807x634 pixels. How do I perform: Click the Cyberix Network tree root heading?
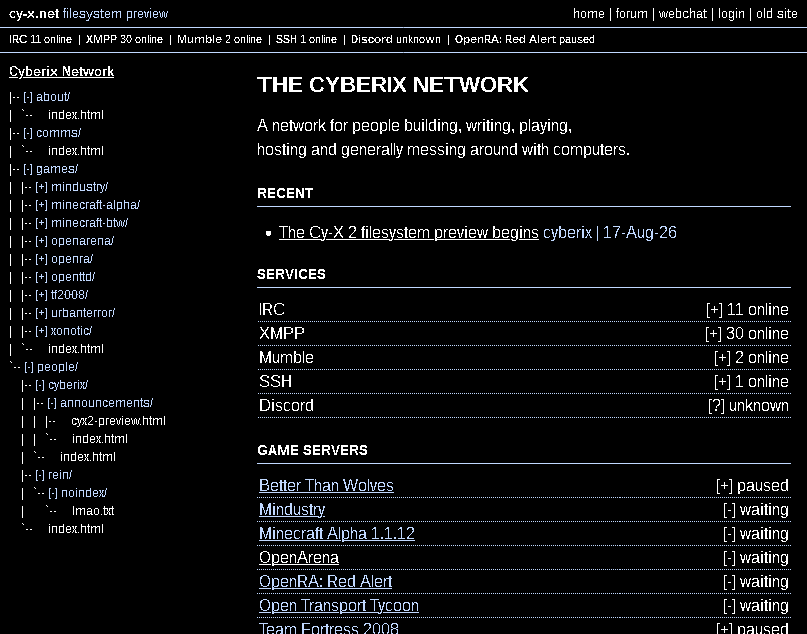click(x=61, y=72)
